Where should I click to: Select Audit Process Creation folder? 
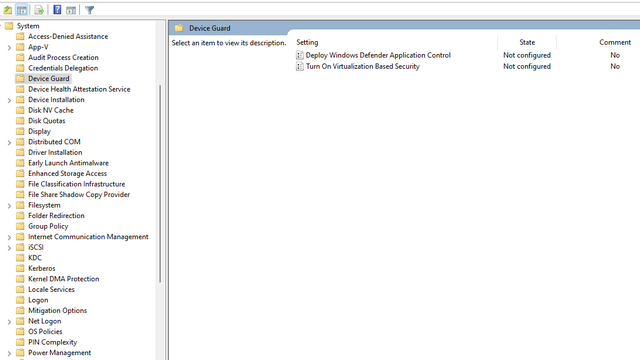(63, 58)
